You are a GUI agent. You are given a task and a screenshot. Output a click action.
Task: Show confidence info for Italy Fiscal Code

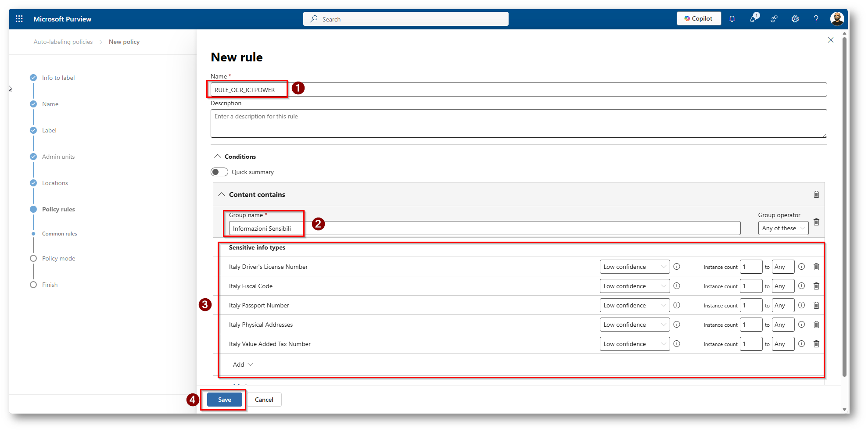(x=677, y=286)
